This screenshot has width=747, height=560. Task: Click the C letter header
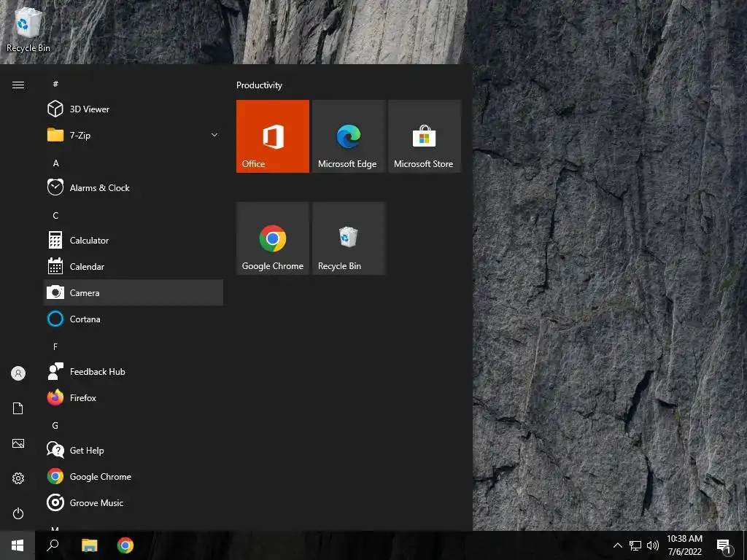pos(55,216)
